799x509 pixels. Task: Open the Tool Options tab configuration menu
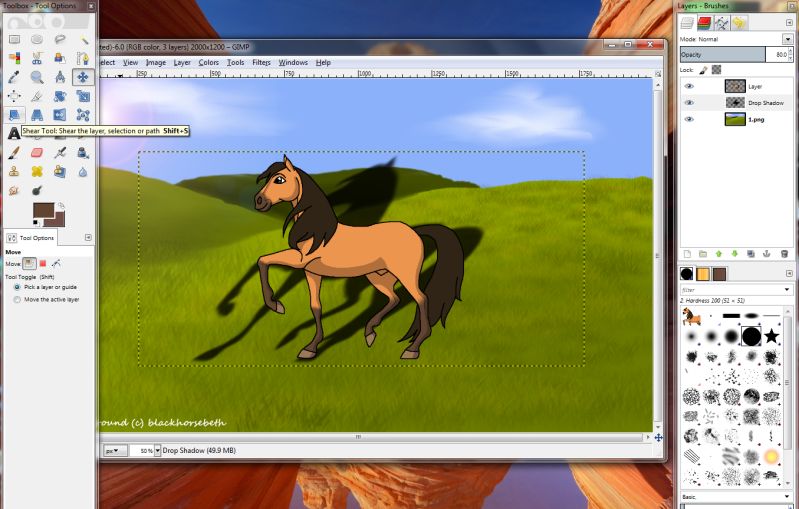pos(88,237)
